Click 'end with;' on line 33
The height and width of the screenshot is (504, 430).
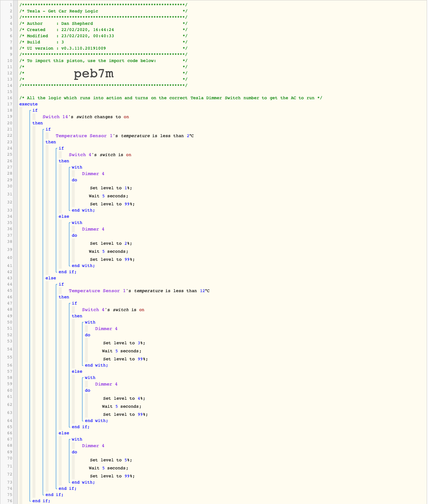coord(83,210)
